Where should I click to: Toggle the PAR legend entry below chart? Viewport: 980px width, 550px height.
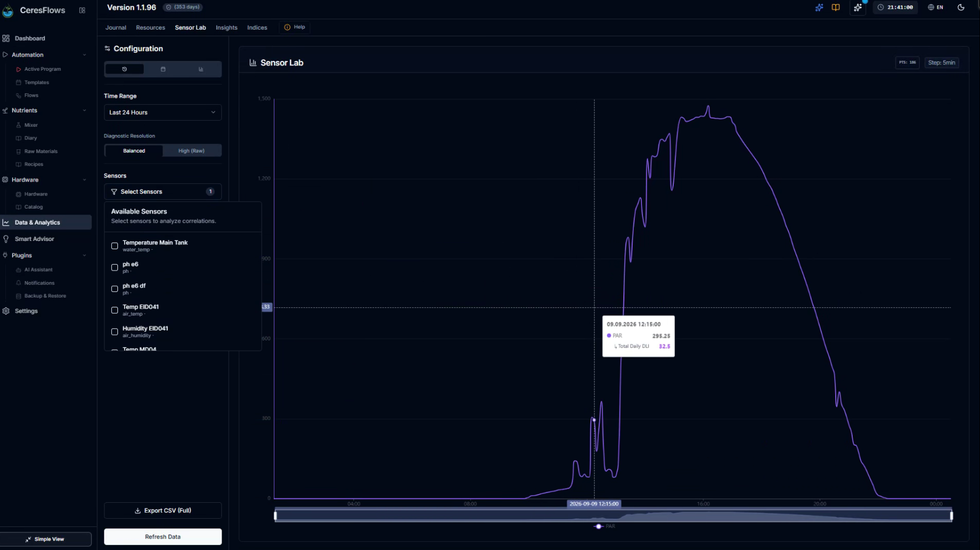(605, 526)
